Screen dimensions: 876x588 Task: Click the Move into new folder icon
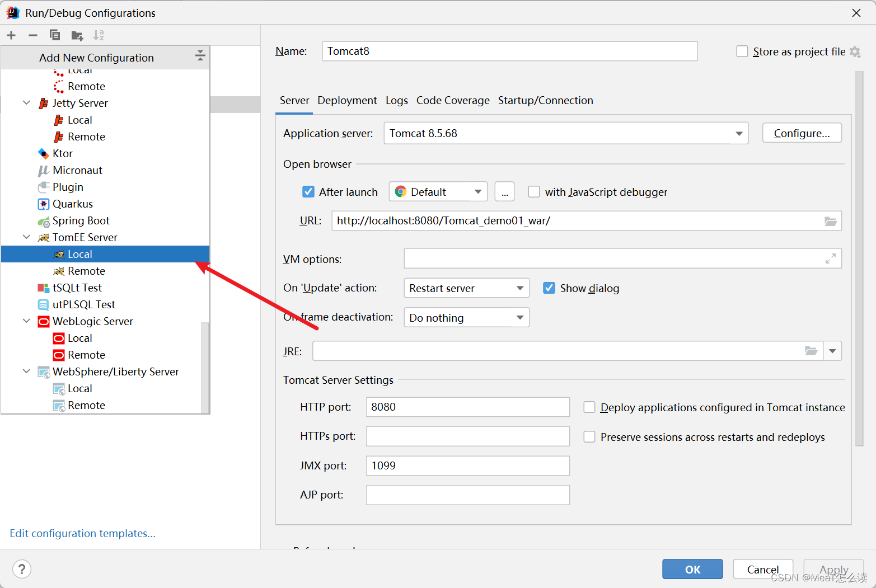(77, 36)
